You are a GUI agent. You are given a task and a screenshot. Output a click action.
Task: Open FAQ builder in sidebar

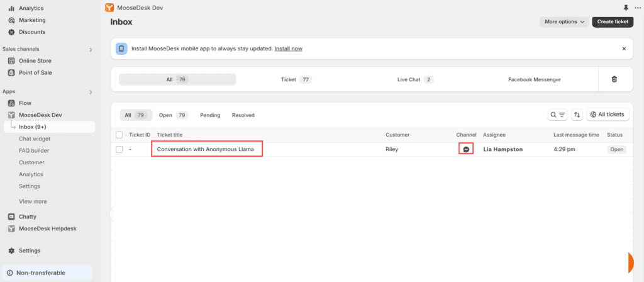(34, 151)
